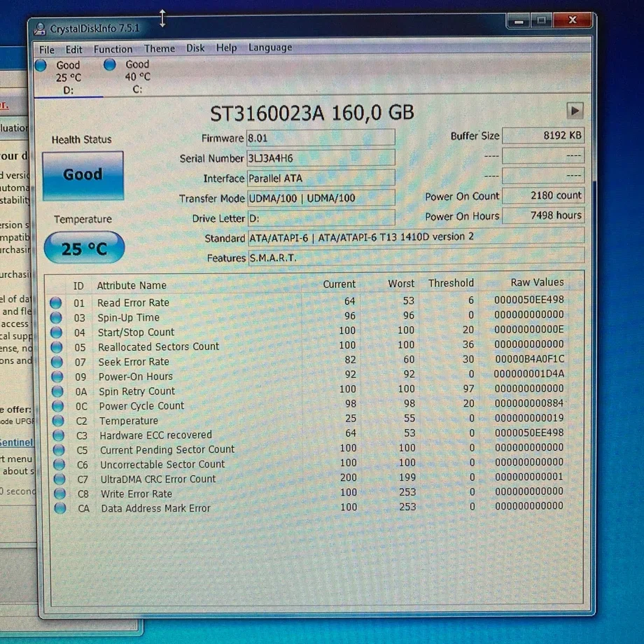Click the Drive Letter field
The image size is (644, 644).
click(321, 218)
